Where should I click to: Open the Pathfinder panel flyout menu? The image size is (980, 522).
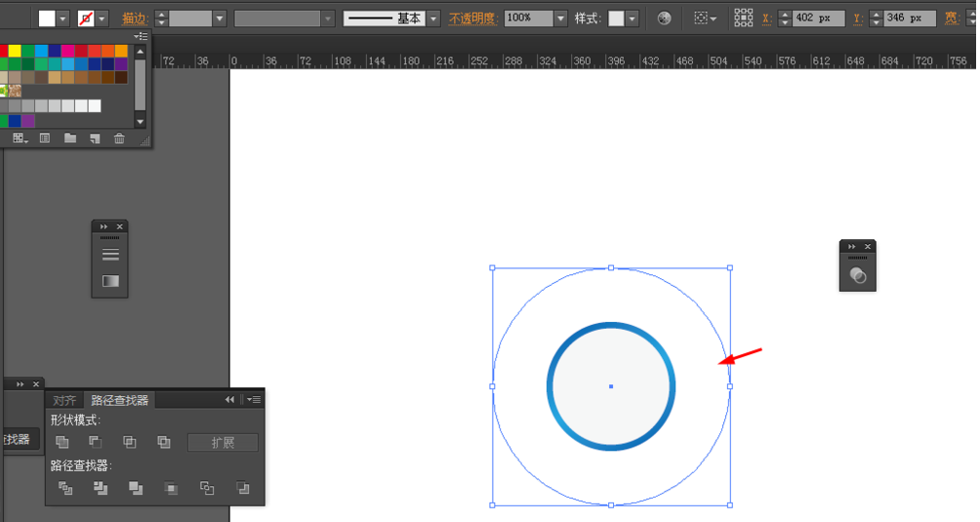(x=254, y=400)
